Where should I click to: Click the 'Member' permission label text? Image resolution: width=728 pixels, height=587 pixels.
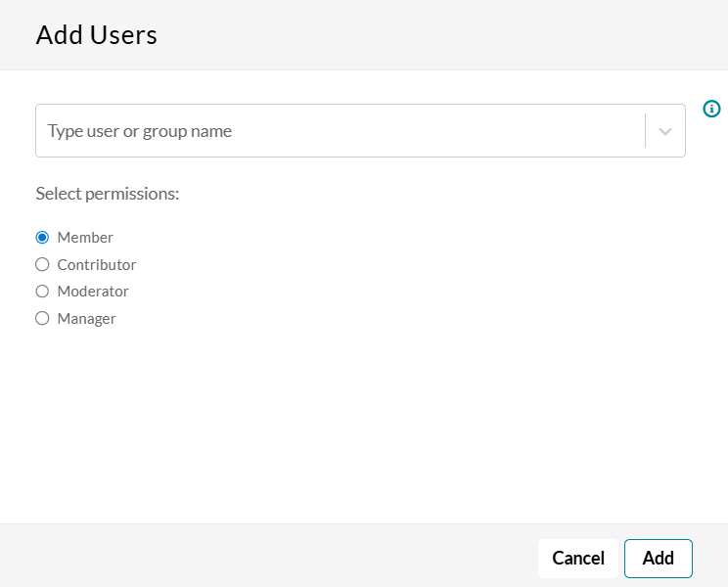pyautogui.click(x=85, y=238)
